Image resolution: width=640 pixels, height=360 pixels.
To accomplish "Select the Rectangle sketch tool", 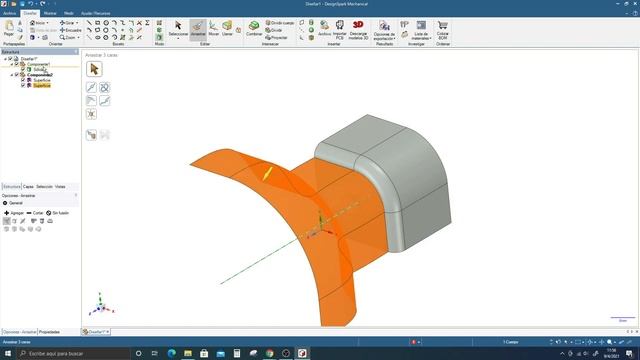I will [x=98, y=23].
